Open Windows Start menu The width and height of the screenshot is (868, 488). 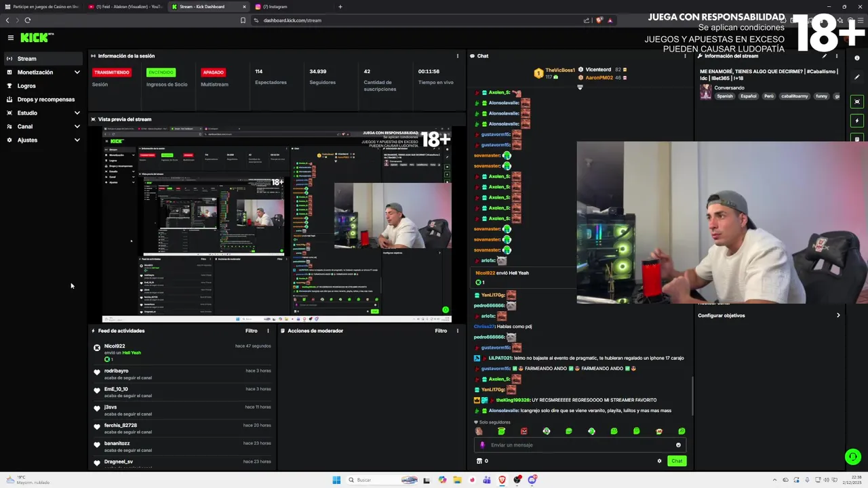336,480
